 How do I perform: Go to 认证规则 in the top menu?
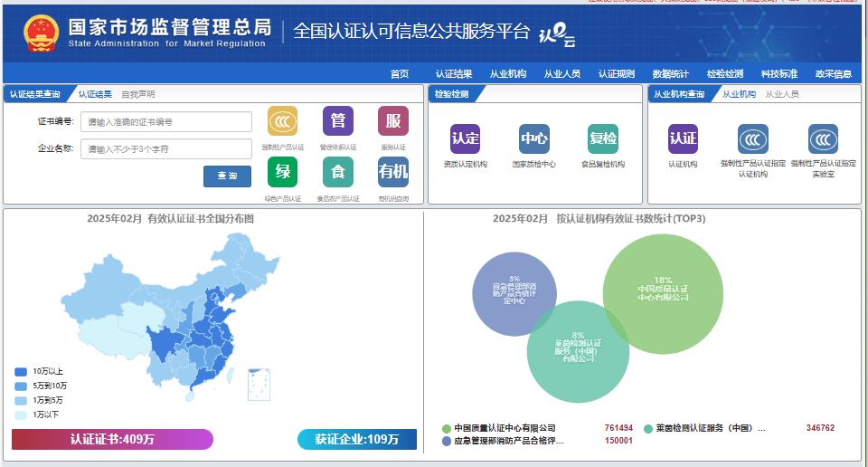click(616, 74)
